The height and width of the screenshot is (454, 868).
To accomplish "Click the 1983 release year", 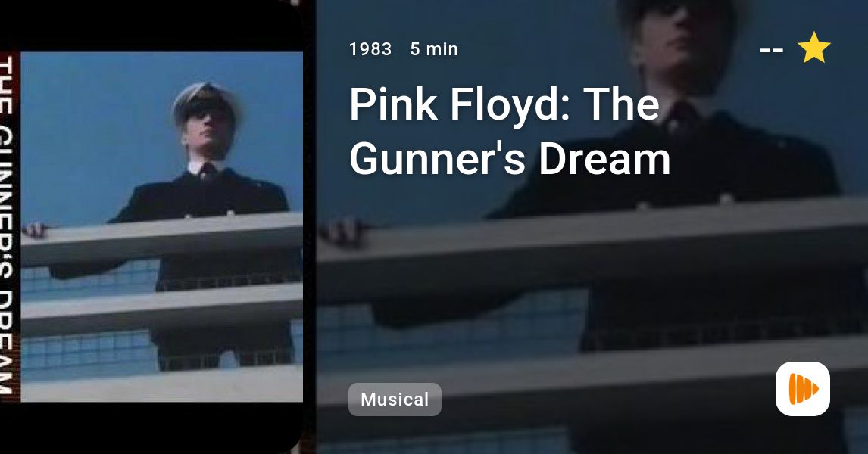I will click(370, 49).
